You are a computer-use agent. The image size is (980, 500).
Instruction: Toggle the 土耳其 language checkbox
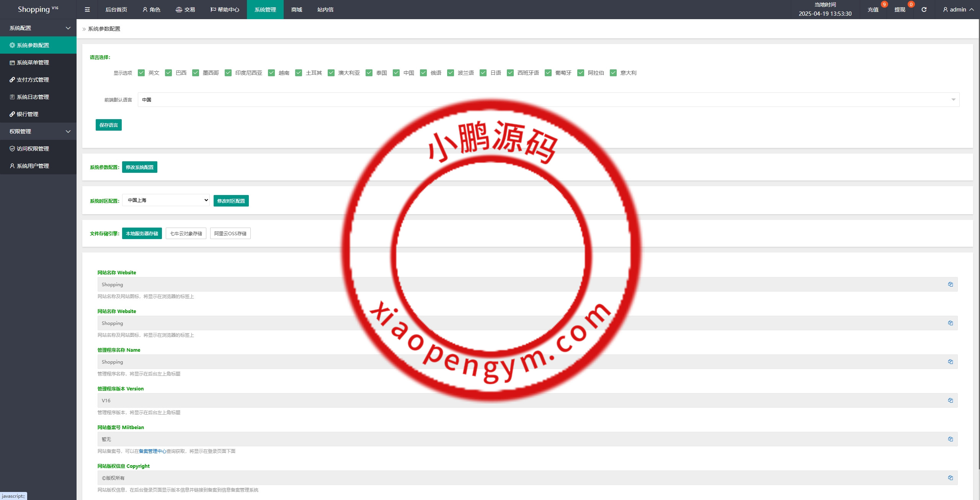(x=299, y=73)
